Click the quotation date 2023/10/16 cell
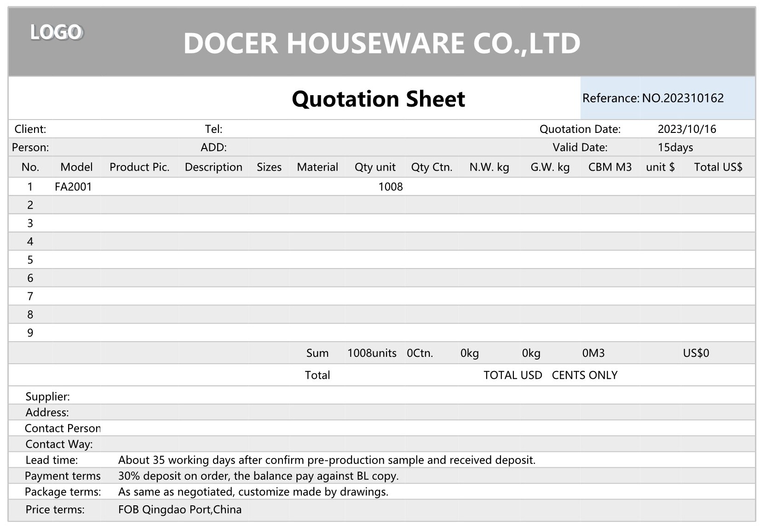The height and width of the screenshot is (532, 766). click(687, 129)
